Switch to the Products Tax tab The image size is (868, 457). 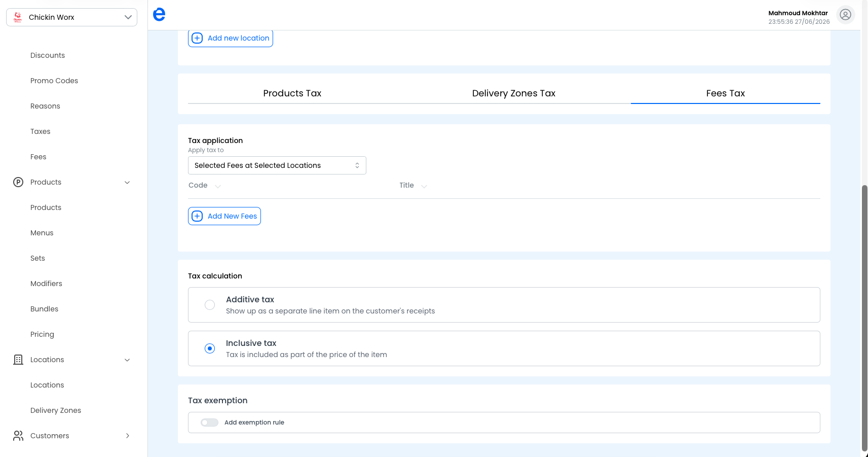pyautogui.click(x=292, y=93)
